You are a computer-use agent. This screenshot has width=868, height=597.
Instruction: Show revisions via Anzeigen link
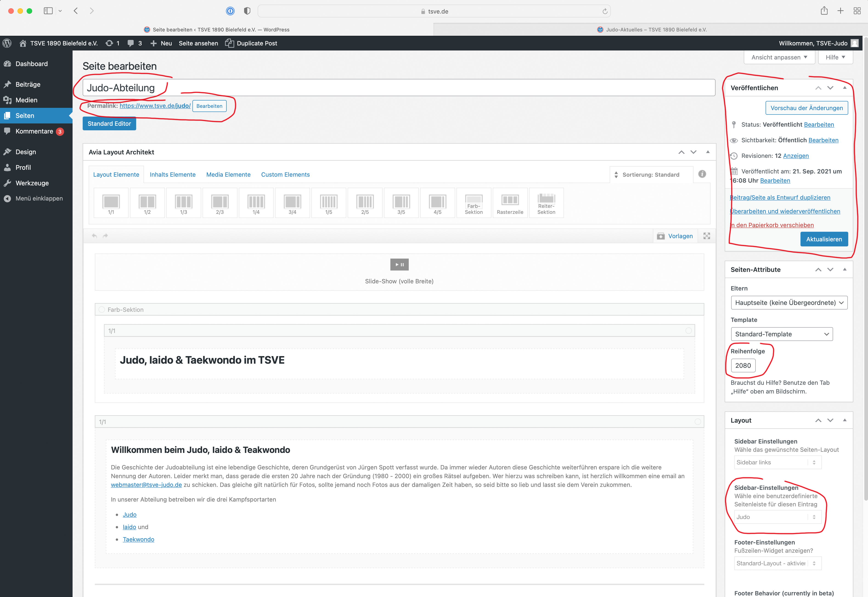click(796, 156)
